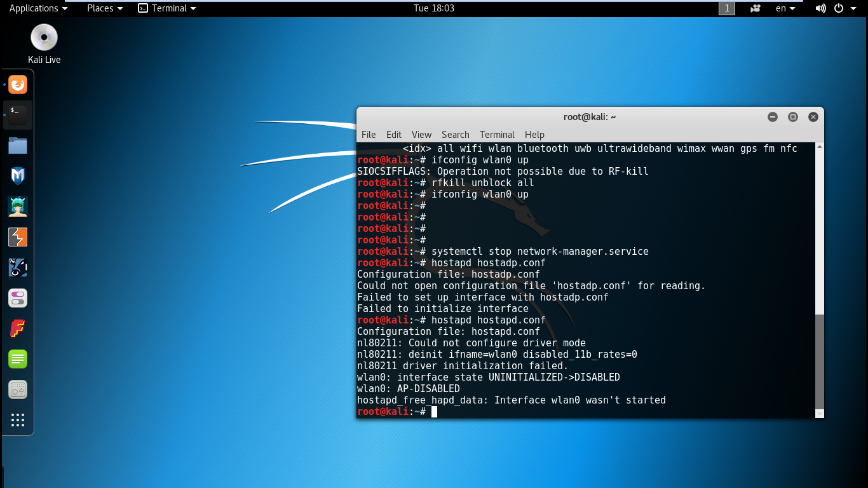Click 'hostapd_free_hapd_data' output line
The width and height of the screenshot is (868, 488).
pos(512,400)
